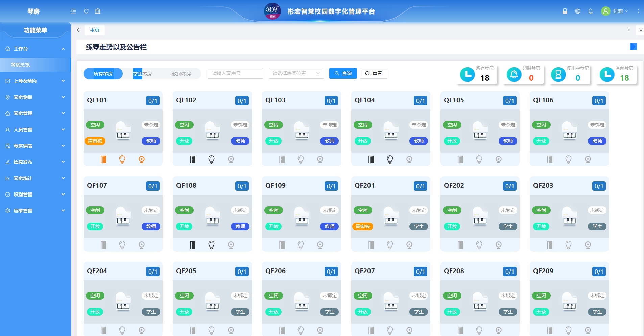Click the 查询 search button
The height and width of the screenshot is (336, 644).
click(x=343, y=73)
